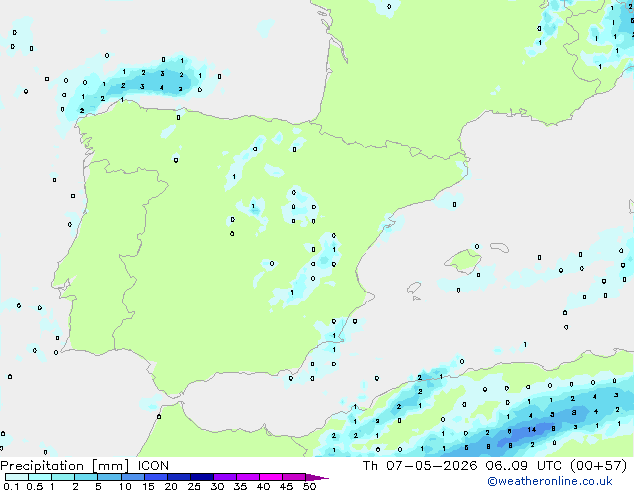
Task: Click the "50" legend scale label
Action: pyautogui.click(x=309, y=486)
